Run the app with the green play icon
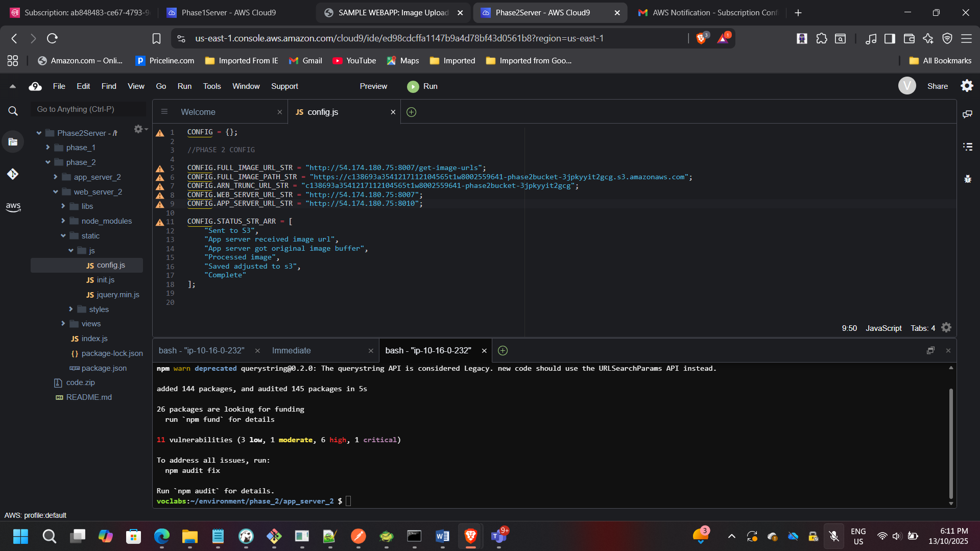980x551 pixels. click(412, 86)
